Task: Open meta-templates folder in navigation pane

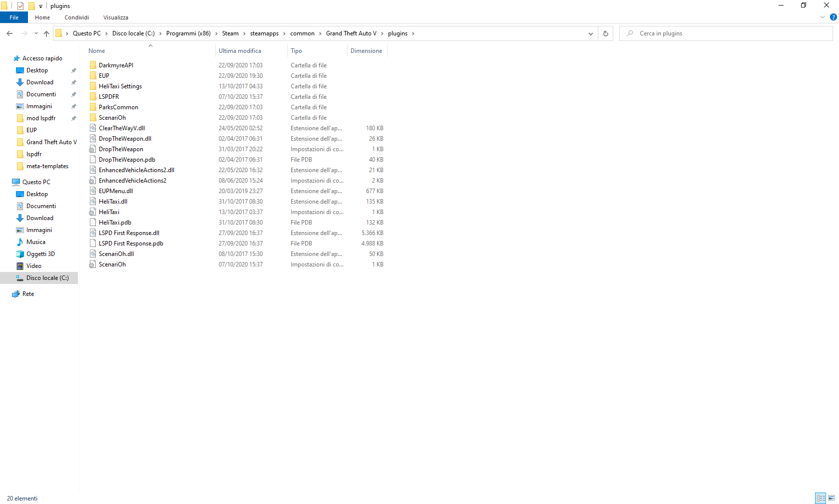Action: pos(47,166)
